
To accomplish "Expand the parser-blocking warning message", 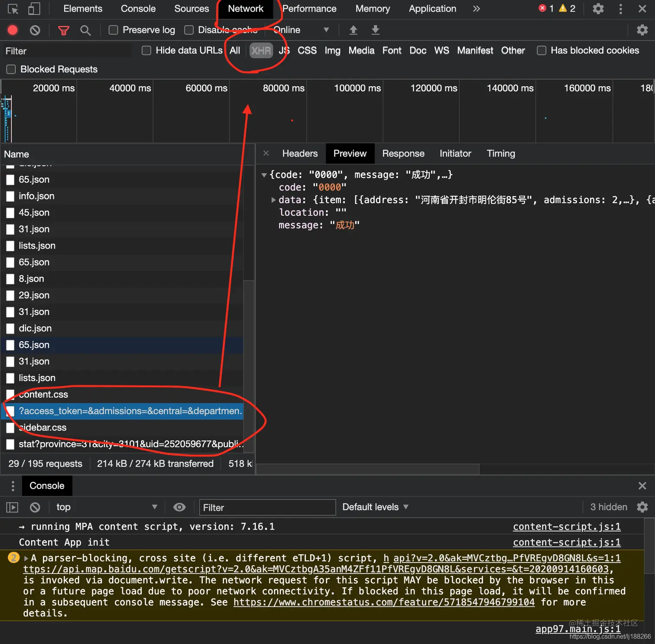I will [26, 558].
